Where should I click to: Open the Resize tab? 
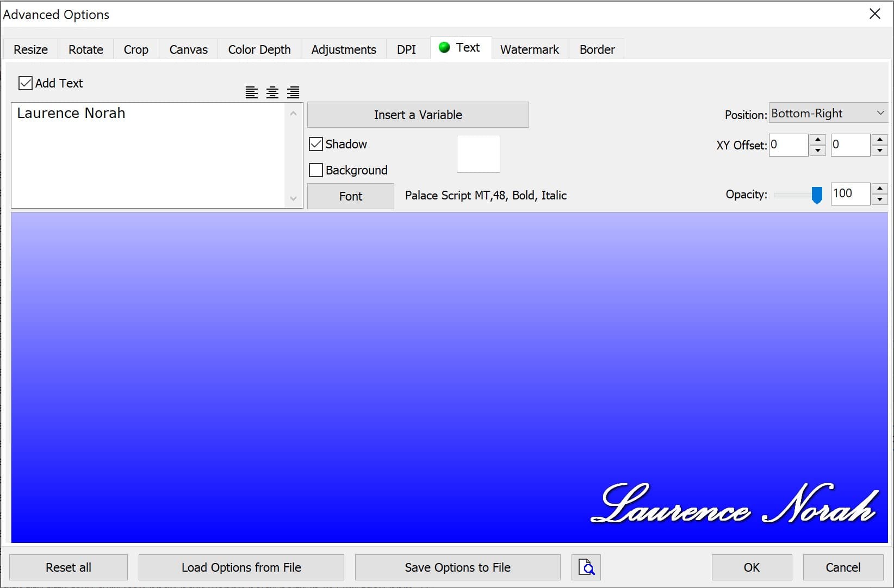30,49
